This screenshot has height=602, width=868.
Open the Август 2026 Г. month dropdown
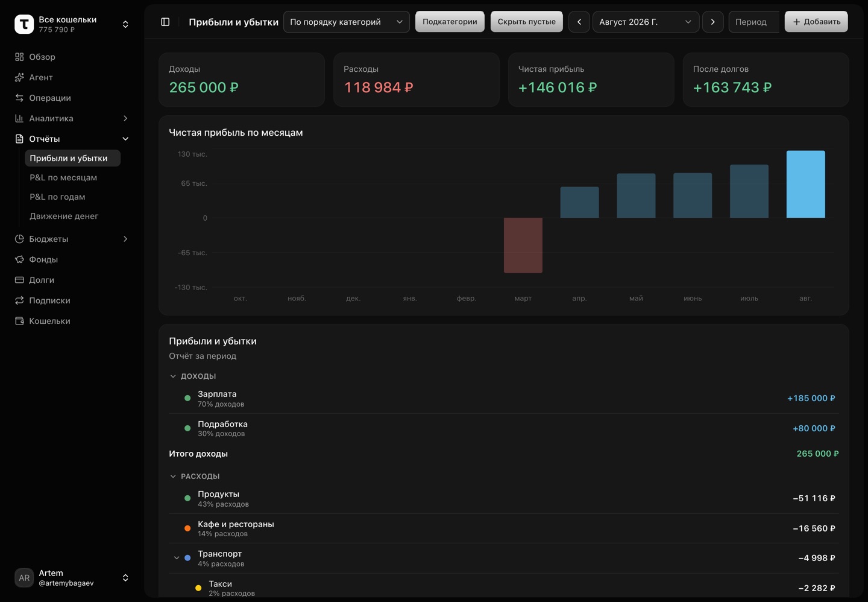pos(646,22)
